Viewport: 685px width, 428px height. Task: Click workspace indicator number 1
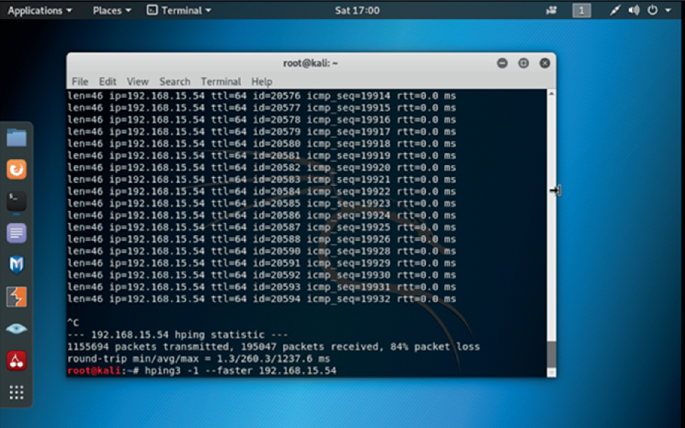click(x=581, y=10)
